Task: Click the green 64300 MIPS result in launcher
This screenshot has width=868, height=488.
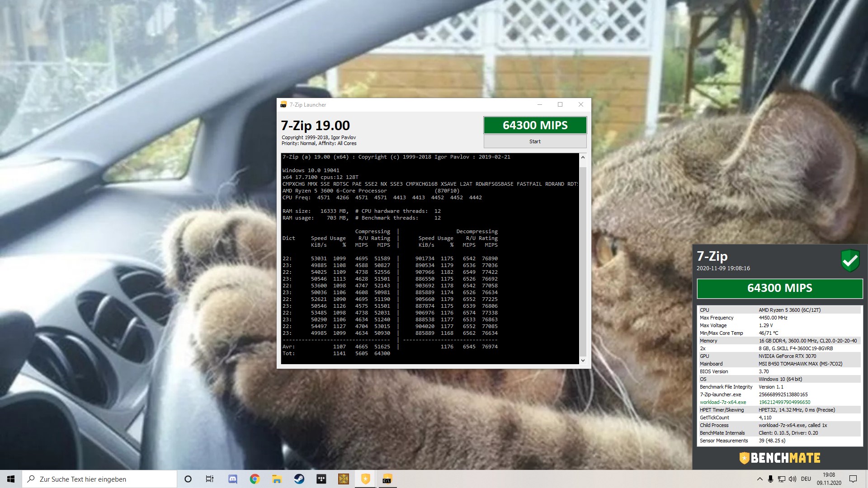Action: click(535, 125)
